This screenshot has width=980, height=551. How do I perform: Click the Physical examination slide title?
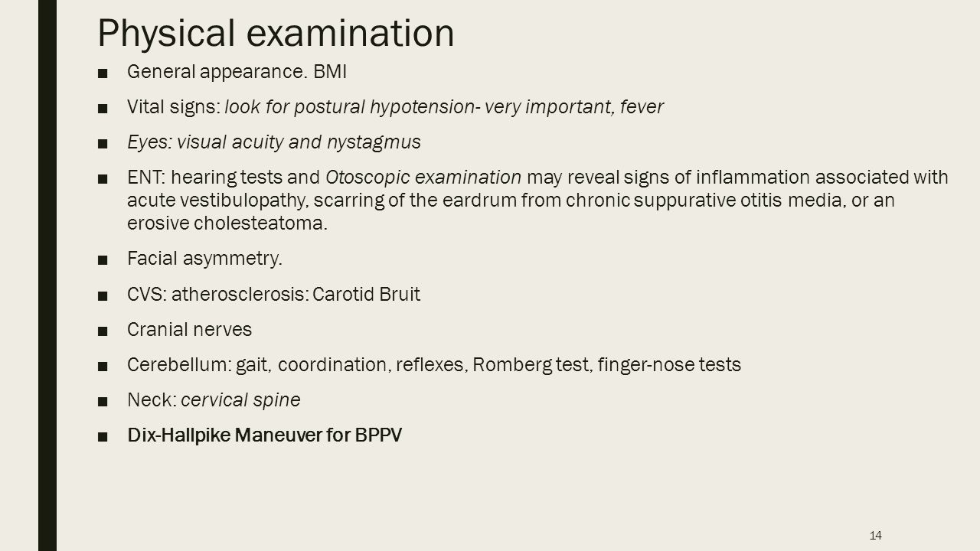tap(276, 32)
